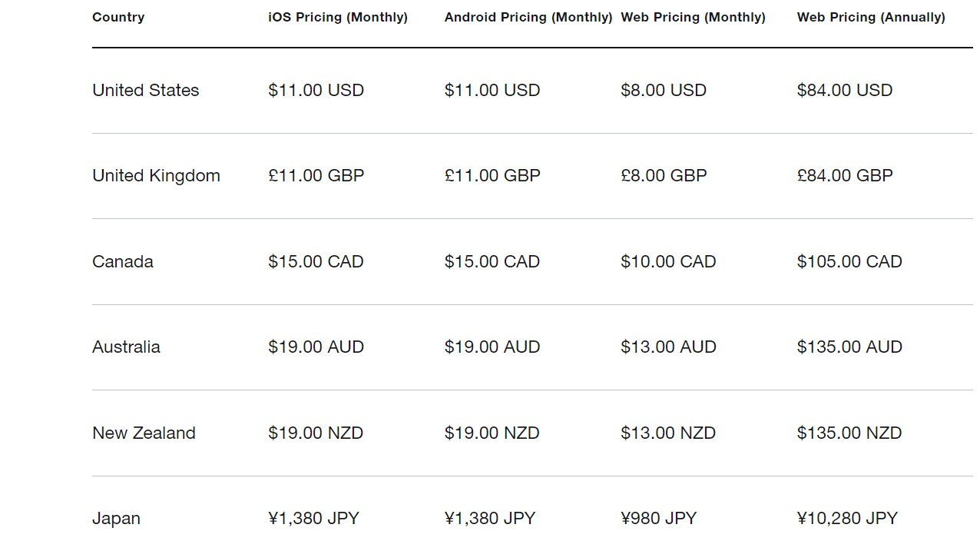Click the Country column header
This screenshot has height=551, width=980.
point(118,17)
